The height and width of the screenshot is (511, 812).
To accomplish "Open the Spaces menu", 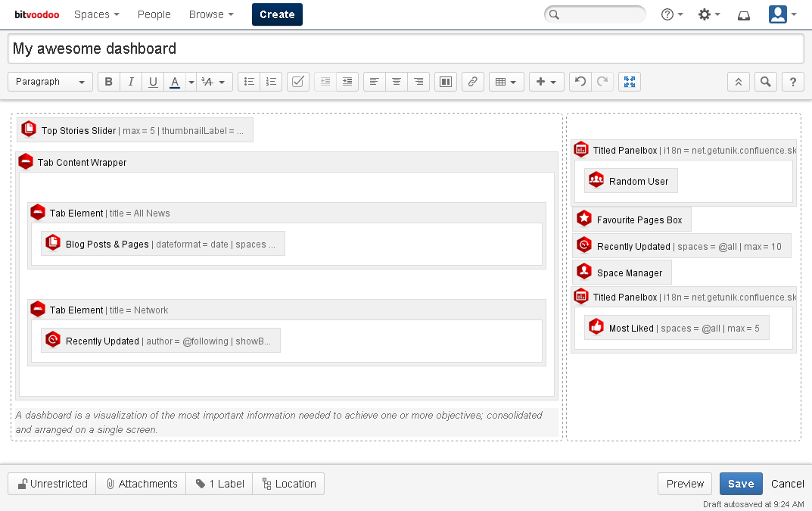I will point(96,14).
